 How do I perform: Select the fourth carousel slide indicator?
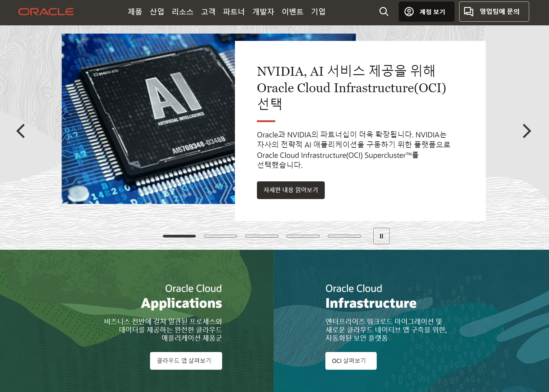pos(303,236)
